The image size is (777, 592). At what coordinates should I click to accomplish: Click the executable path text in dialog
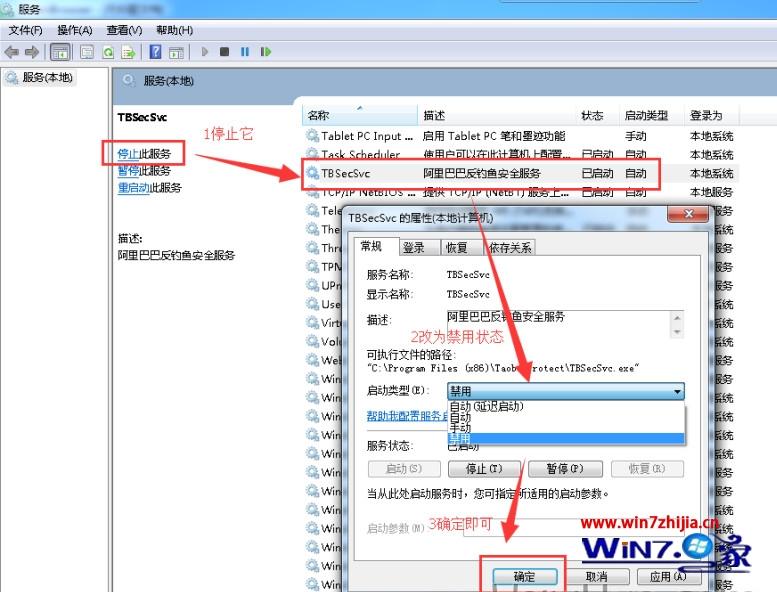click(x=503, y=368)
